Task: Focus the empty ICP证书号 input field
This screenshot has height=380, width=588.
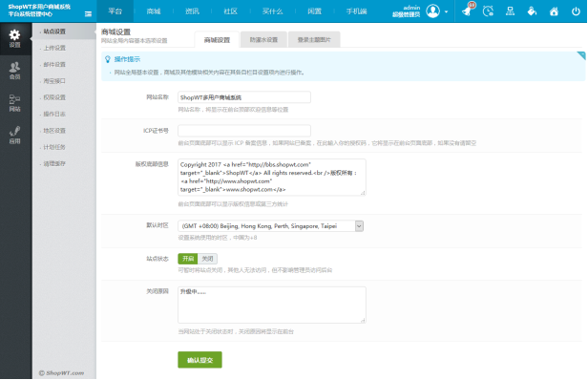Action: point(244,131)
